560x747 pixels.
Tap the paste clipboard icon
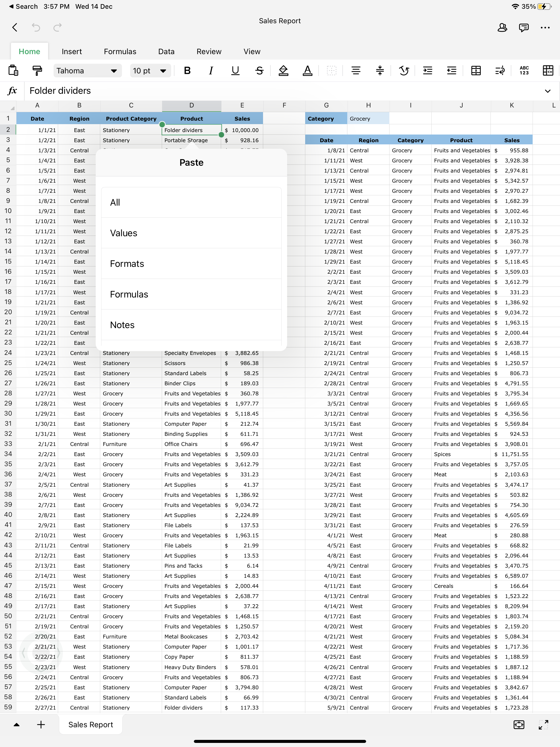click(13, 71)
